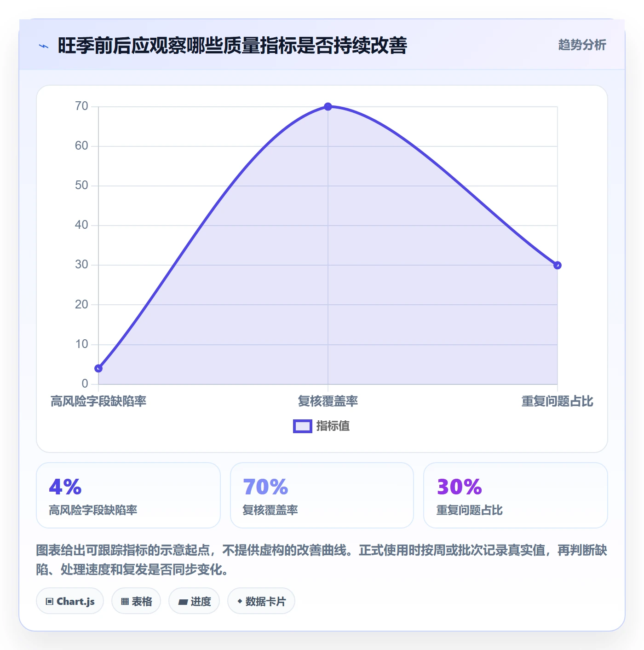Open the 30% 重复问题占比 card

pyautogui.click(x=516, y=495)
